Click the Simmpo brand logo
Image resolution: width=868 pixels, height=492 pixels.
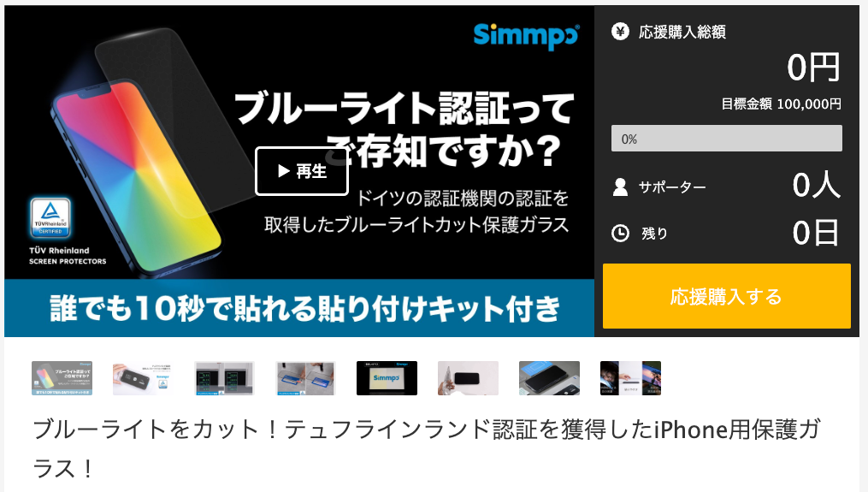[x=526, y=35]
